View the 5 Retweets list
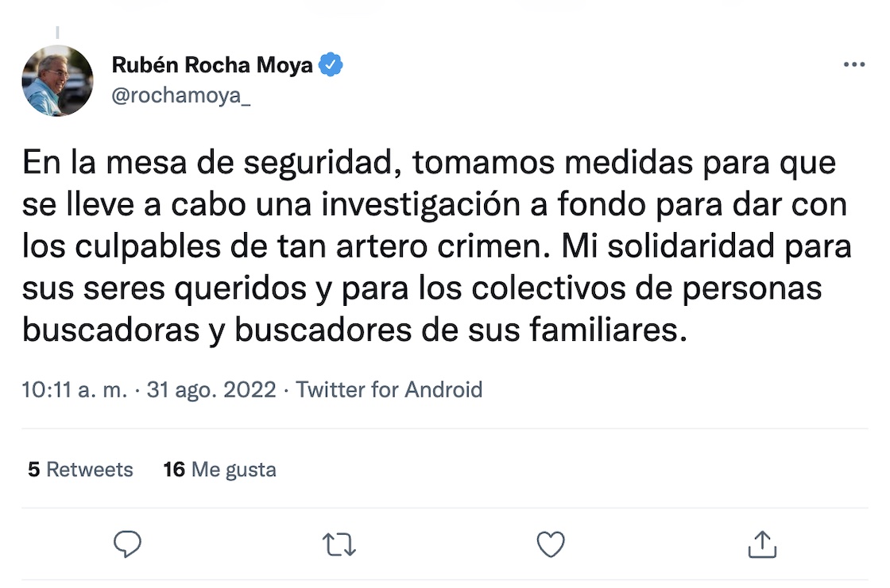Image resolution: width=890 pixels, height=588 pixels. pyautogui.click(x=80, y=470)
